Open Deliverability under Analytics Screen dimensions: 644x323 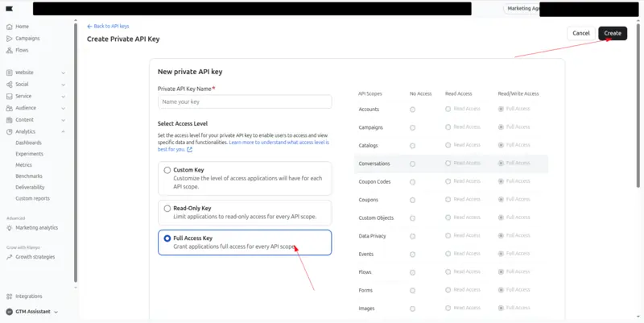pos(30,188)
